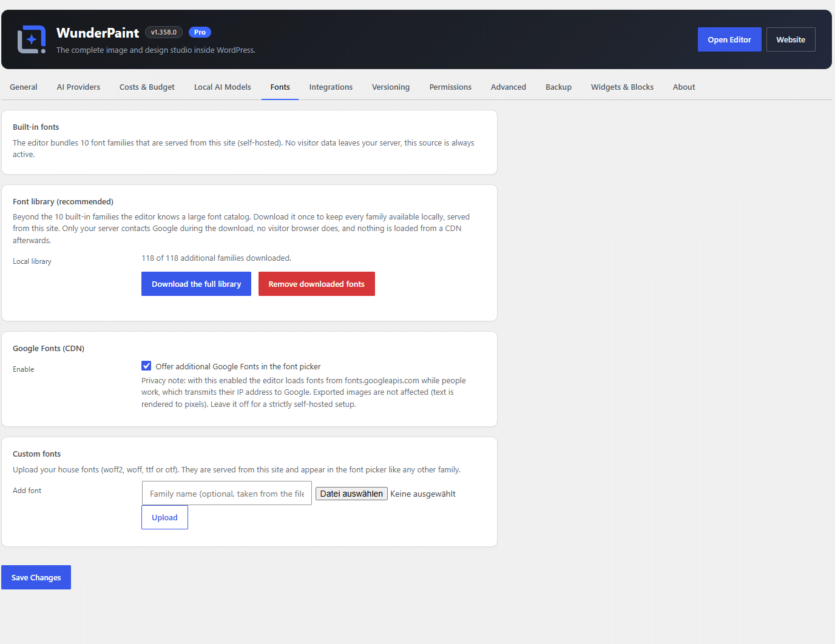Image resolution: width=835 pixels, height=644 pixels.
Task: Click the Font library (recommended) heading
Action: tap(63, 201)
